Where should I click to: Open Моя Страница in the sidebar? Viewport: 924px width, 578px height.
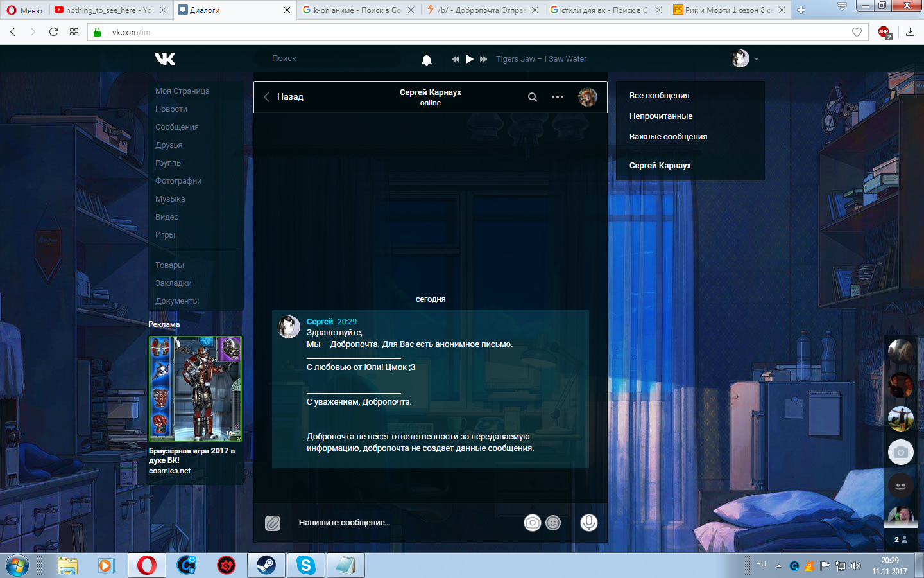182,91
